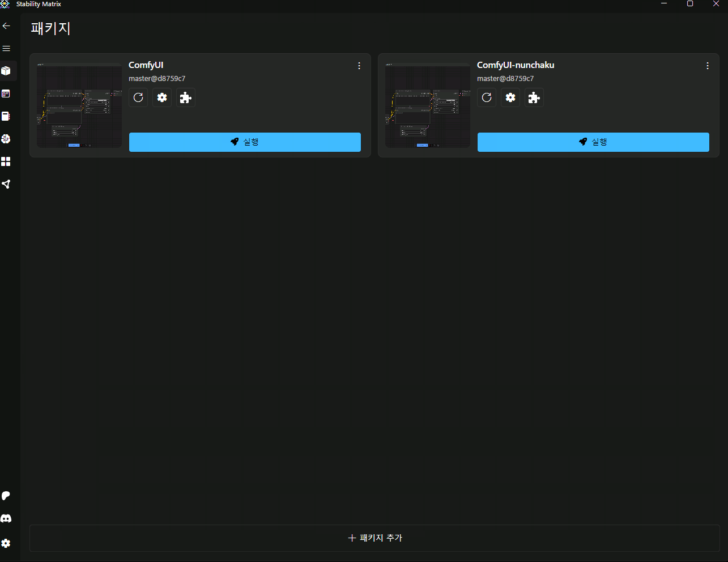Launch ComfyUI-nunchaku with the 실행 button
728x562 pixels.
(x=593, y=142)
